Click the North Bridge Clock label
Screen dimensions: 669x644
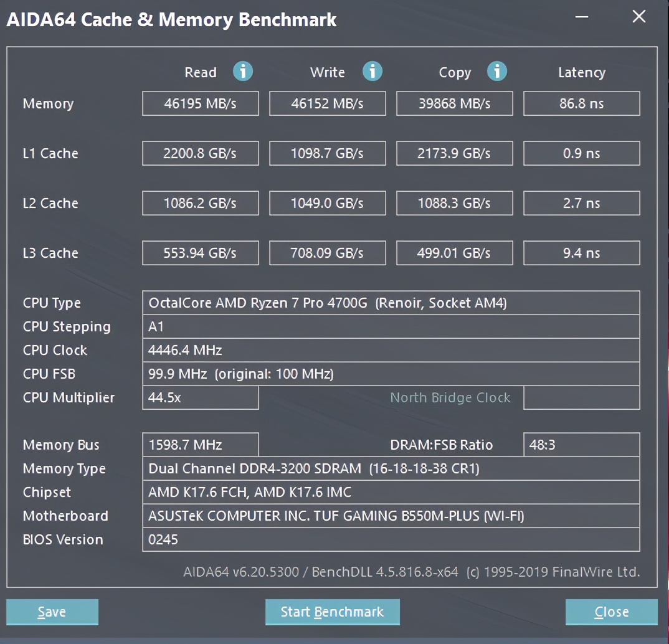(x=450, y=397)
